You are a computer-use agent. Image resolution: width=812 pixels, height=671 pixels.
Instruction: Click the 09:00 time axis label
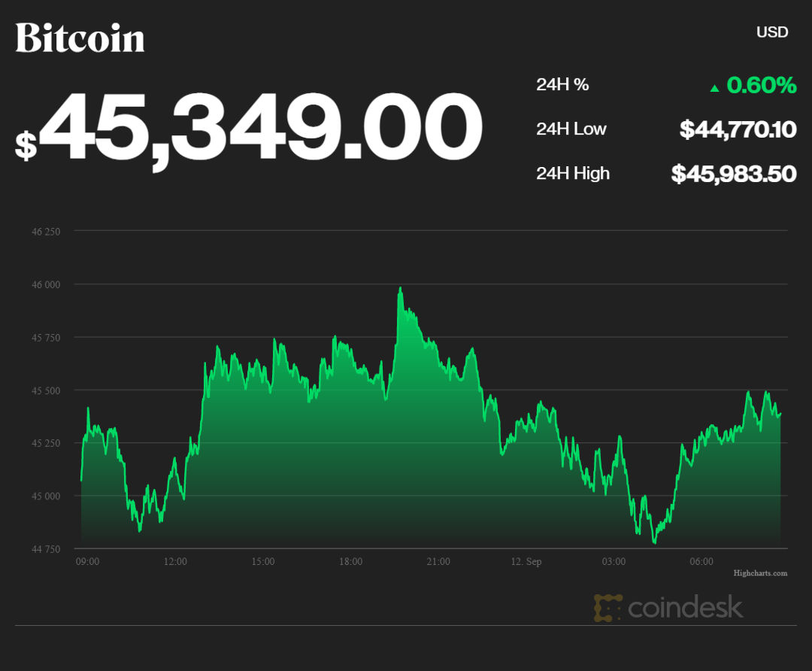pos(88,562)
